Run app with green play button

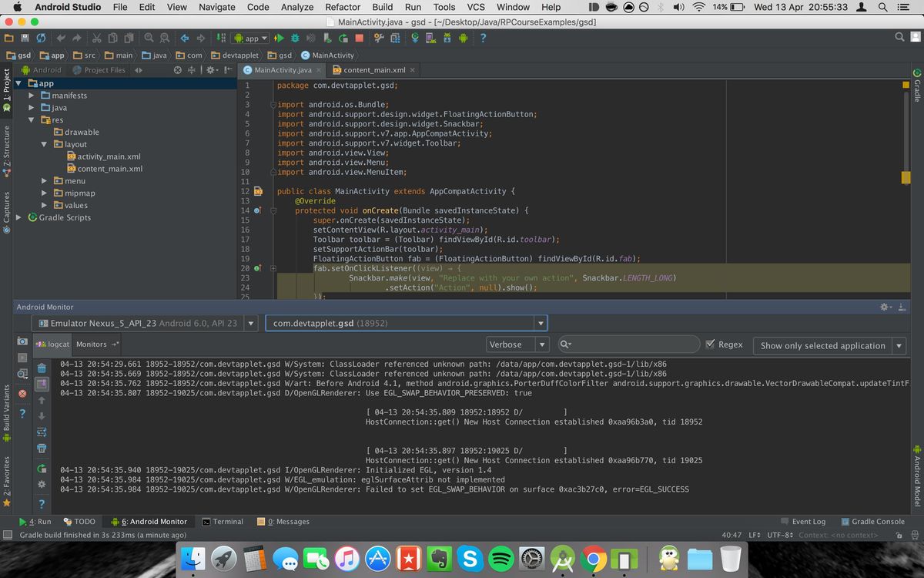point(280,38)
